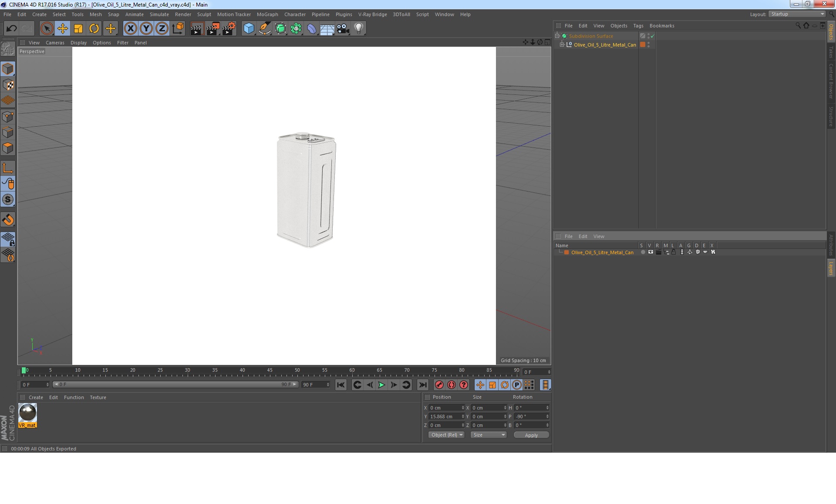Select the VR_mat material thumbnail
The width and height of the screenshot is (836, 504).
point(27,413)
